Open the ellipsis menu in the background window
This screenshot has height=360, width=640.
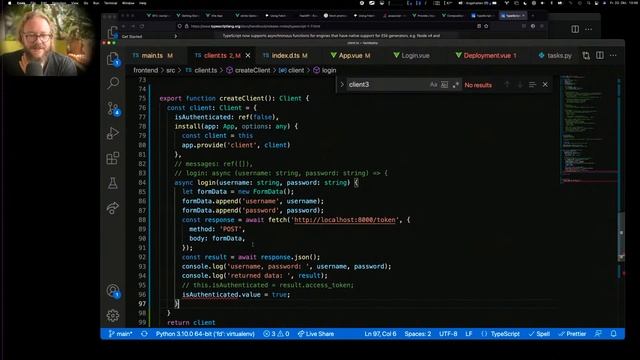[x=589, y=29]
